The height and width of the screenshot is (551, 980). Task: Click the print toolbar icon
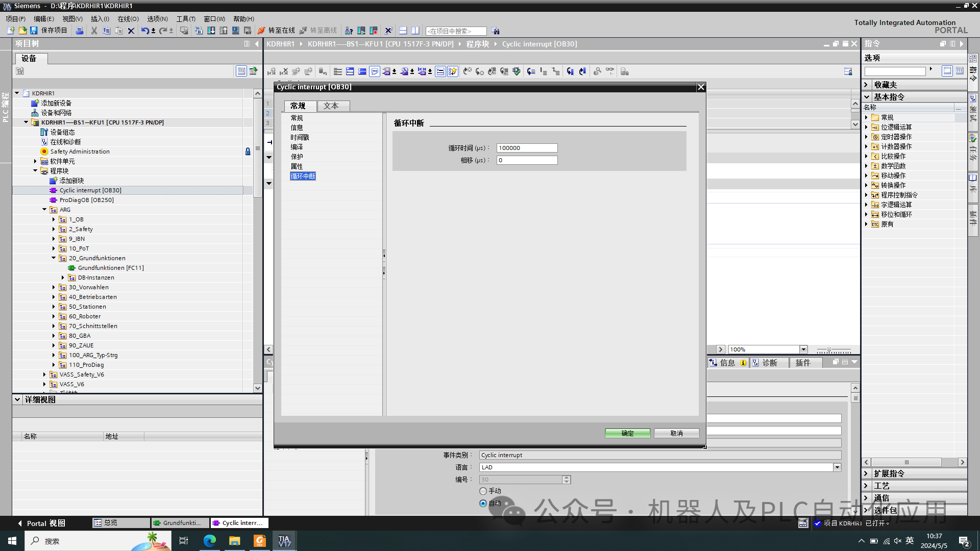coord(79,31)
